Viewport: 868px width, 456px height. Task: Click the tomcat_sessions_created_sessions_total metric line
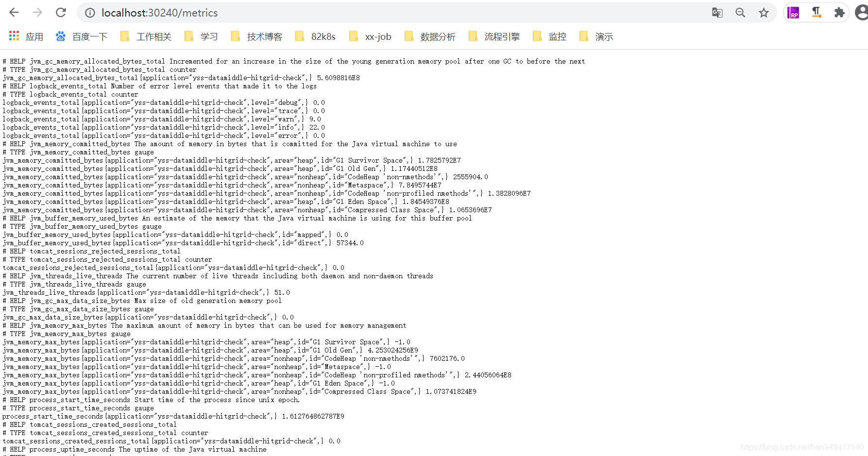(x=171, y=441)
